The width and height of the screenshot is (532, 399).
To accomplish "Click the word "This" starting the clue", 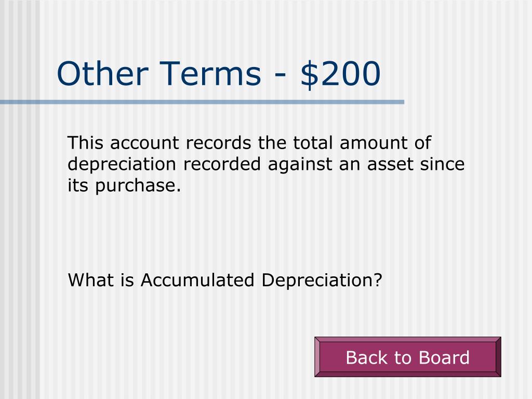I will point(85,143).
